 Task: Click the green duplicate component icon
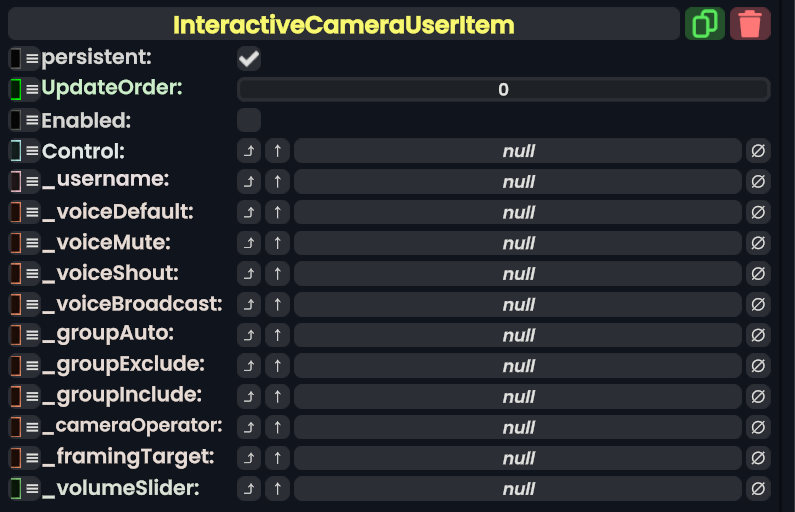point(705,24)
